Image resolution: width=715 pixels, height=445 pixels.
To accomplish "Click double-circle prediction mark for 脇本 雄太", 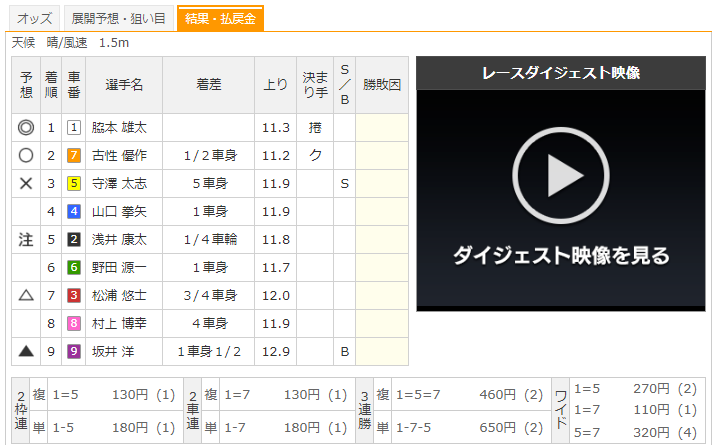I will [x=26, y=127].
